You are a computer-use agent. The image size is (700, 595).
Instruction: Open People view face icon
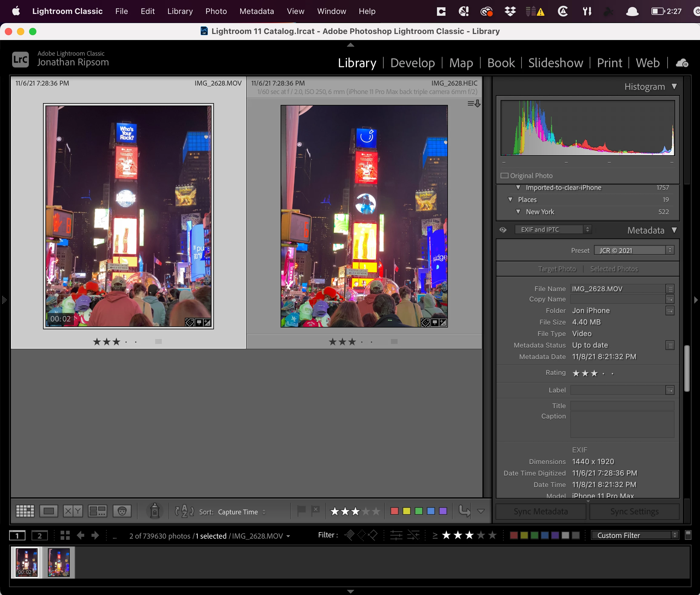(x=122, y=511)
